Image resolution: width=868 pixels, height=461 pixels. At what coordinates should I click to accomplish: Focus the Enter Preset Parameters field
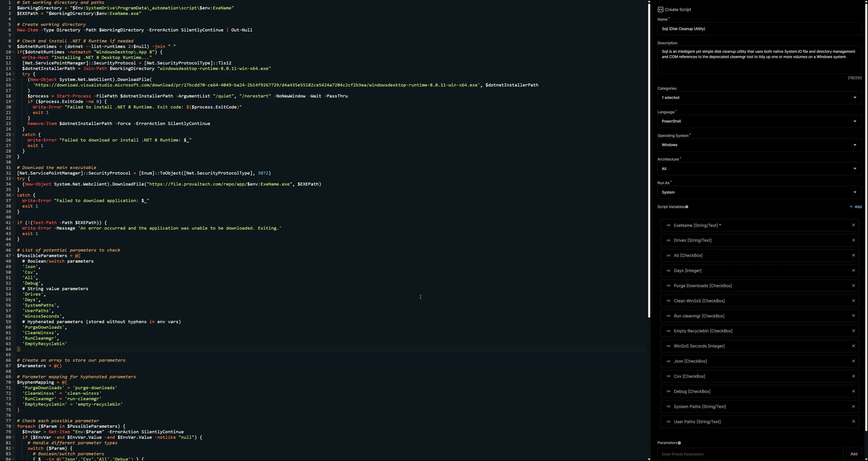pyautogui.click(x=750, y=454)
